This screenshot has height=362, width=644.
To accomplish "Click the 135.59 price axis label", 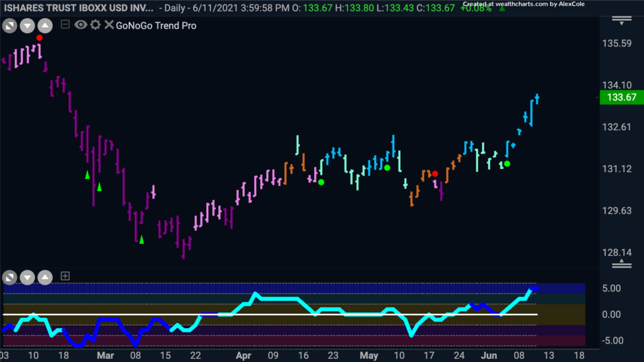I will tap(616, 43).
